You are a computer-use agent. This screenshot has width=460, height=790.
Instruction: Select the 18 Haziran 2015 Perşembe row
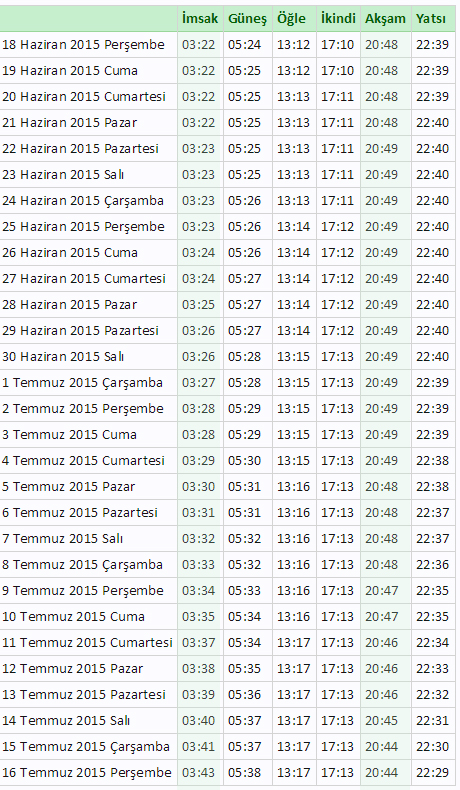pyautogui.click(x=228, y=45)
